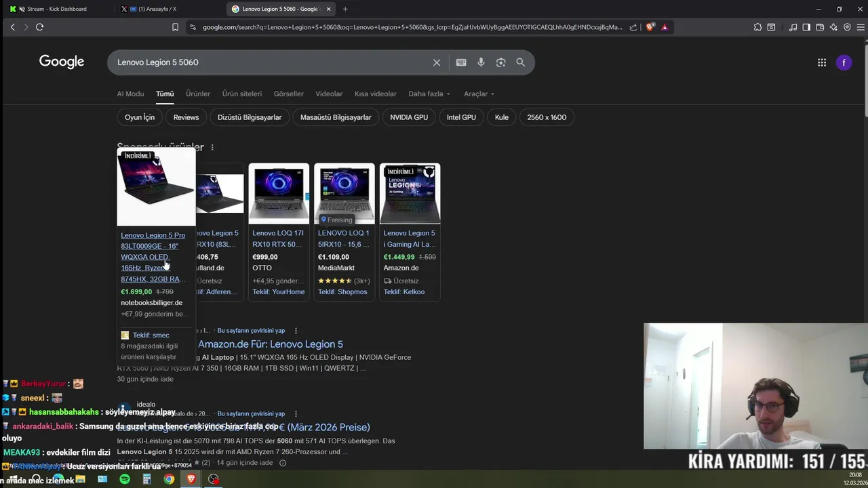Clear the Google search box text
868x488 pixels.
point(437,62)
